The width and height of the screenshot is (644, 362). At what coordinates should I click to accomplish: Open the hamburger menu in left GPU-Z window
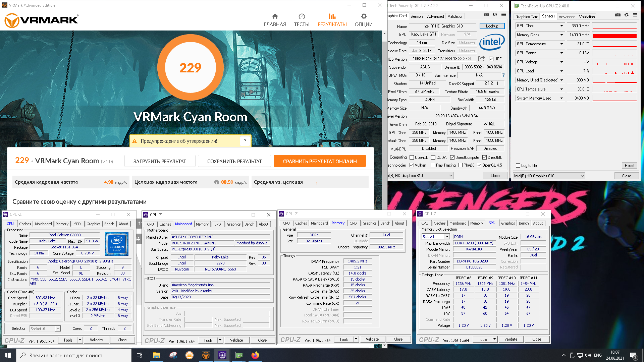coord(503,14)
